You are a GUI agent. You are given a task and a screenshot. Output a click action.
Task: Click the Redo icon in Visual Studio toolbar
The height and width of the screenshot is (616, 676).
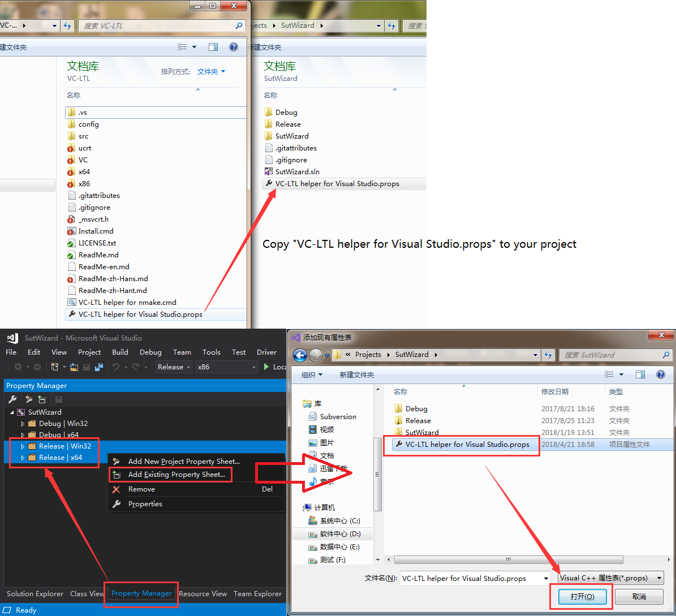[x=136, y=367]
